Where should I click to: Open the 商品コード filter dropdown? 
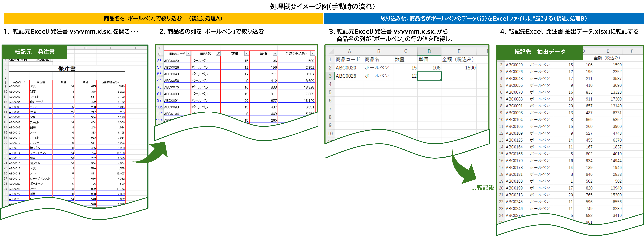[x=188, y=54]
